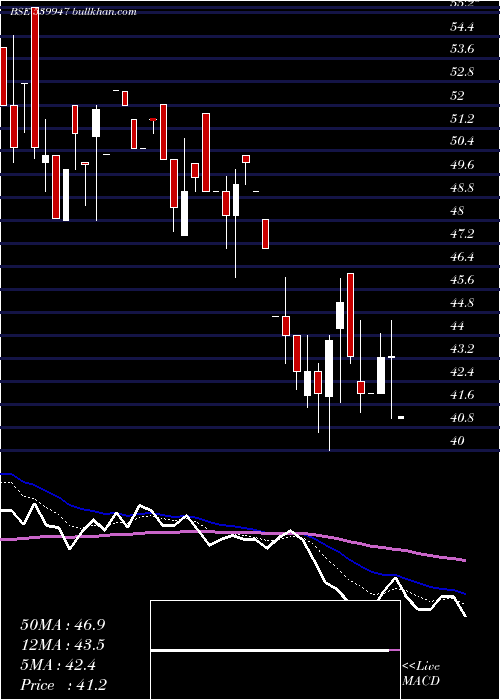The height and width of the screenshot is (700, 500).
Task: Click the tallest red candlestick at top left
Action: (x=35, y=77)
